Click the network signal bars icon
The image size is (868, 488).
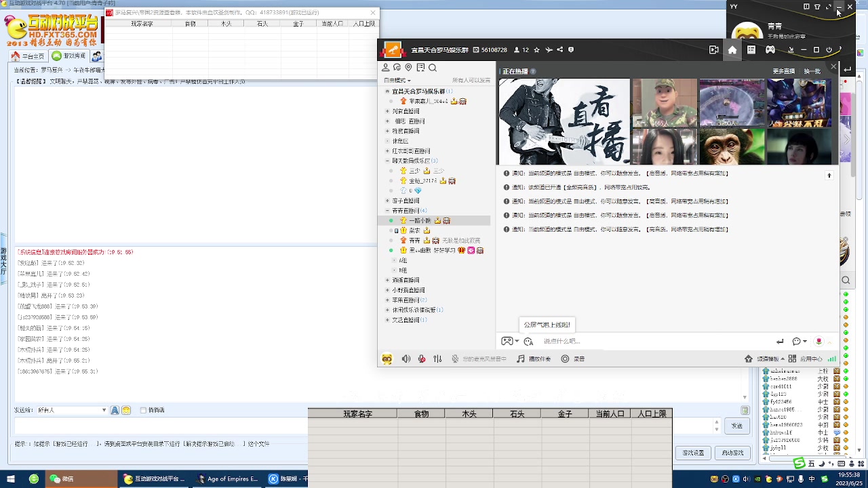pyautogui.click(x=832, y=359)
